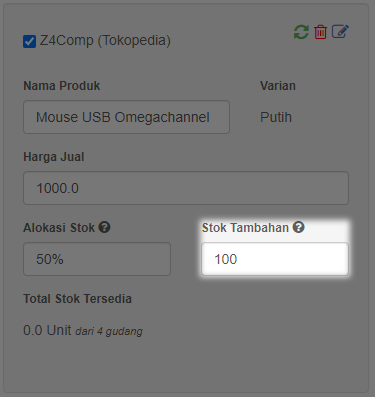Open the blue edit pencil icon
Viewport: 375px width, 397px height.
click(x=340, y=32)
